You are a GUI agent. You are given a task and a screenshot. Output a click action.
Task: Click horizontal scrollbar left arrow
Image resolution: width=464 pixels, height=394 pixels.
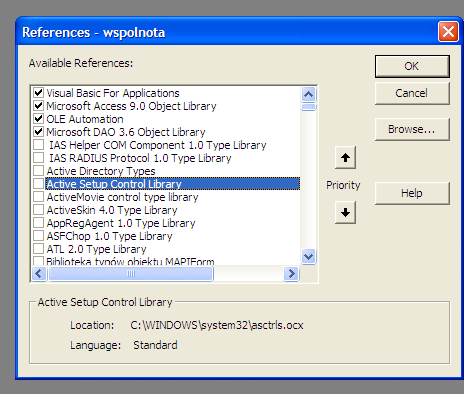[39, 274]
